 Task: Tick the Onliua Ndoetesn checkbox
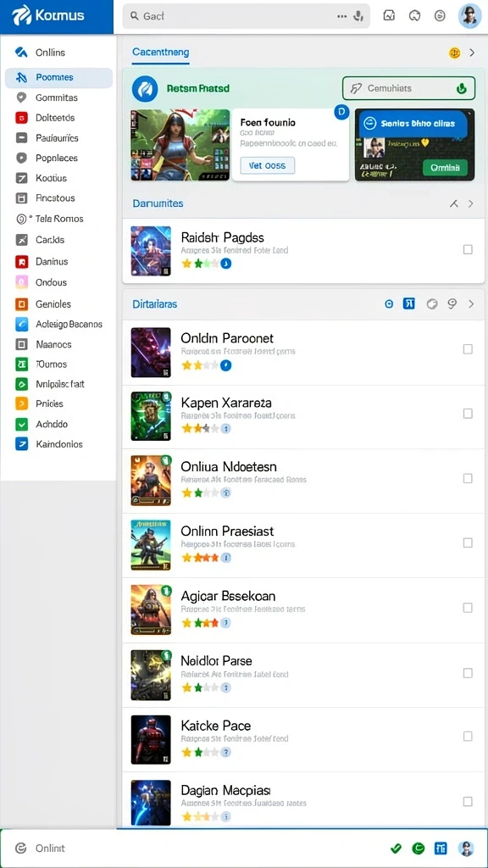(468, 478)
